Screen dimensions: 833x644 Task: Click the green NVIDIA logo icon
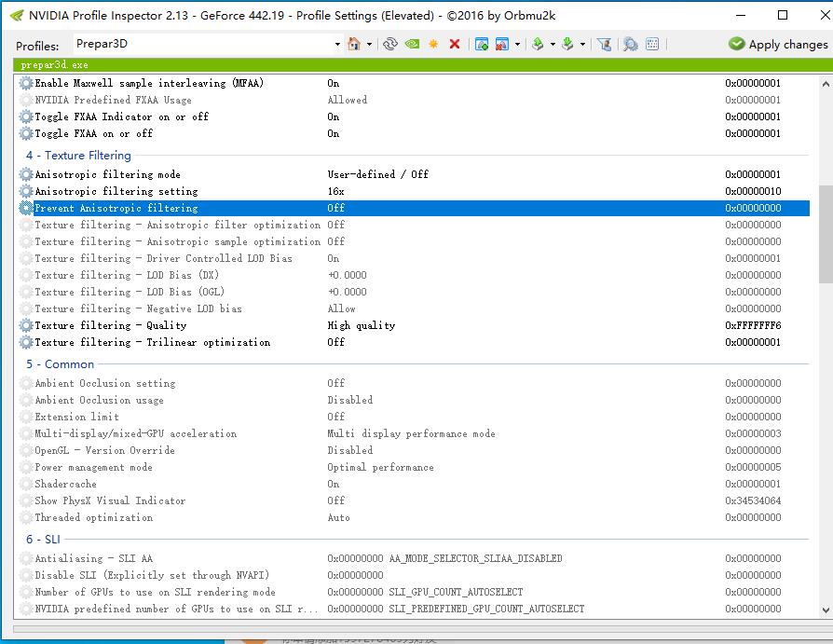412,44
